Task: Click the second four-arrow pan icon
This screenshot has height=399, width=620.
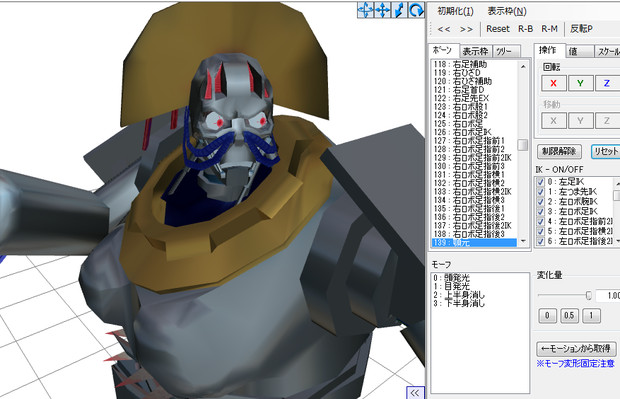Action: pos(382,10)
